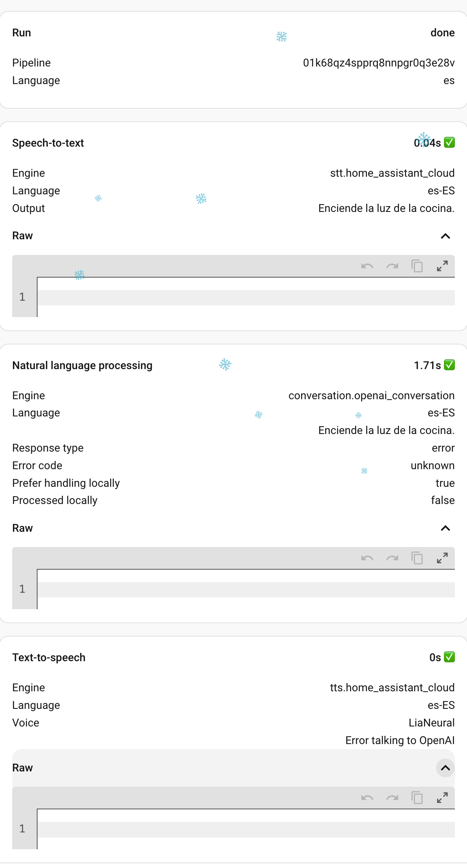Open Natural language processing raw editor fullscreen
467x868 pixels.
tap(442, 558)
